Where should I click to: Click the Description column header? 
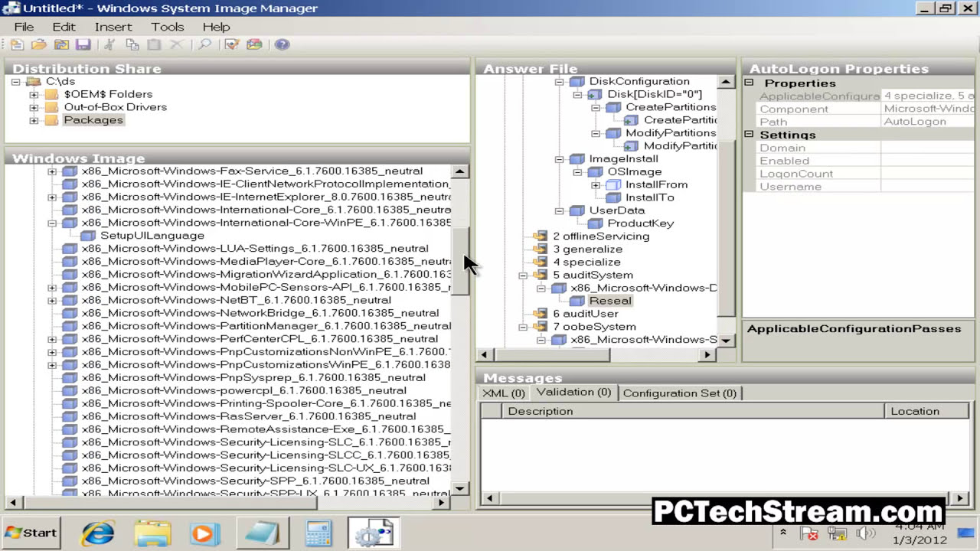point(692,411)
